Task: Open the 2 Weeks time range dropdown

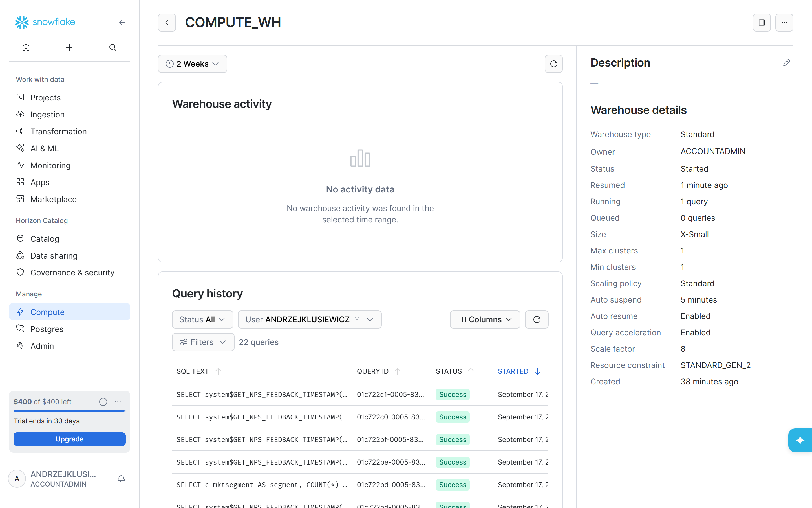Action: point(192,64)
